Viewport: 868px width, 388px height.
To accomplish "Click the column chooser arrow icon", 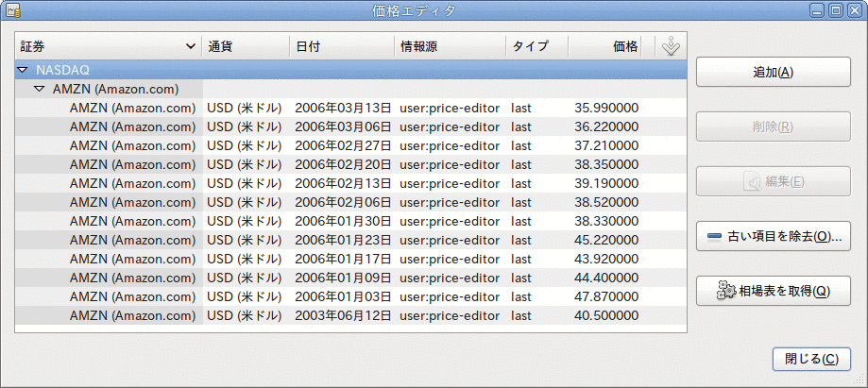I will (x=671, y=46).
